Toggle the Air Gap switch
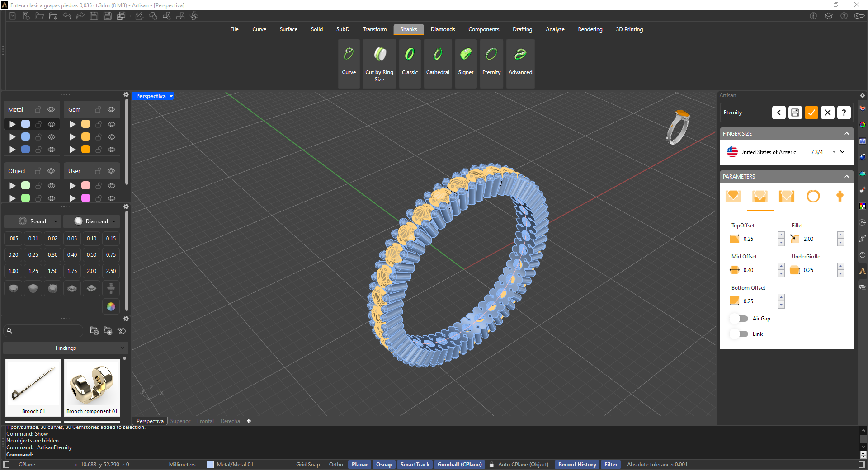Screen dimensions: 868x470 [x=740, y=319]
